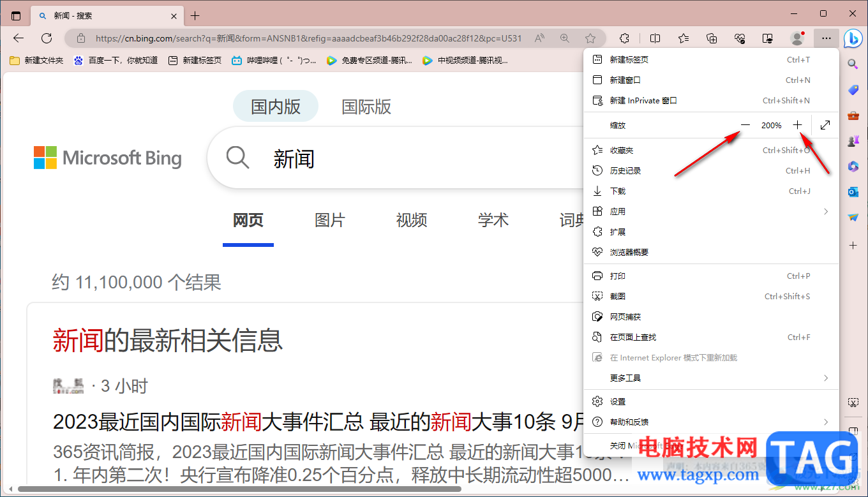Image resolution: width=868 pixels, height=497 pixels.
Task: Refresh the current page
Action: (47, 38)
